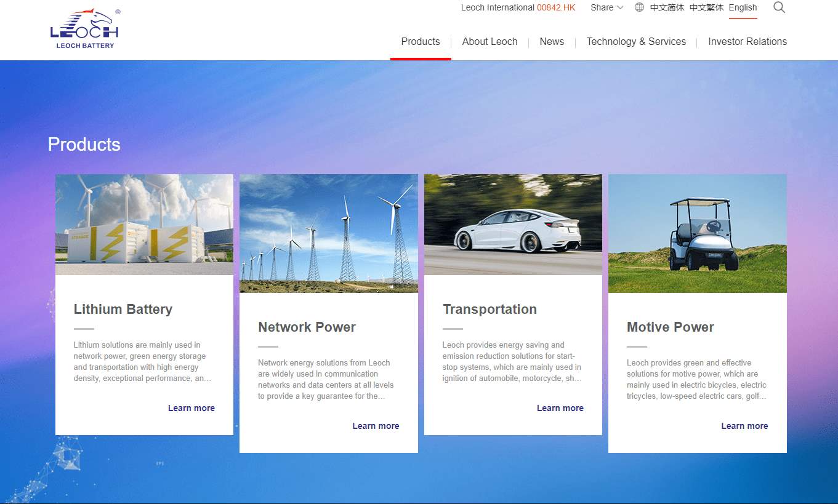Switch language to 中文繁体
The height and width of the screenshot is (504, 838).
[707, 7]
